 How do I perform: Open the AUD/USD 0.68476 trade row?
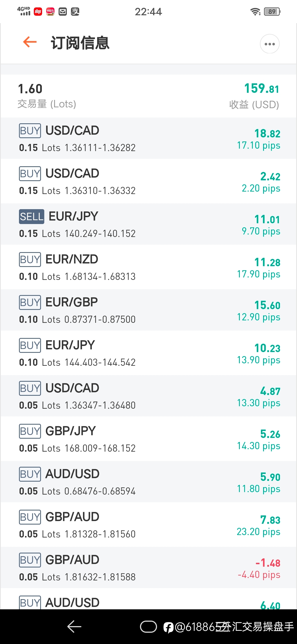click(148, 482)
